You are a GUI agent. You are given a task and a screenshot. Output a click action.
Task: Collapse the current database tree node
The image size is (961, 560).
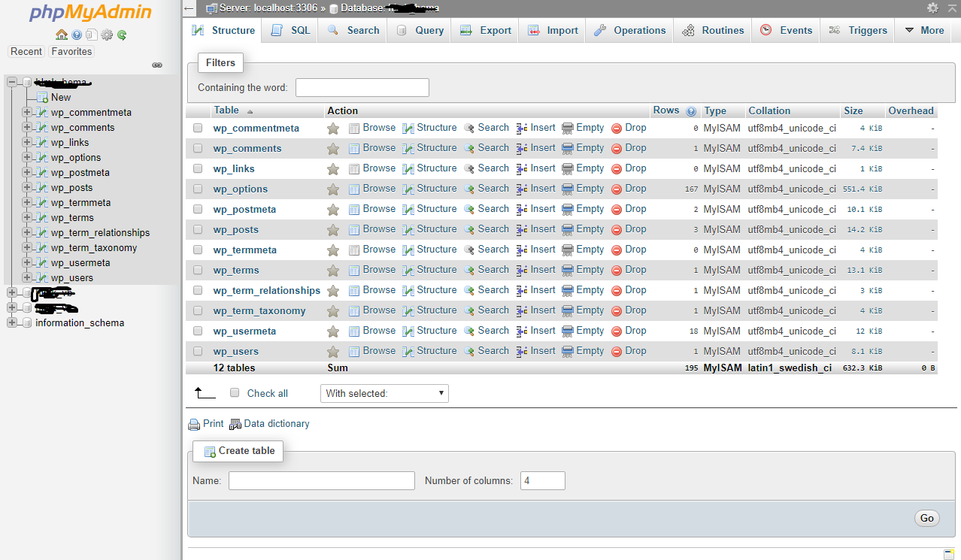coord(12,82)
